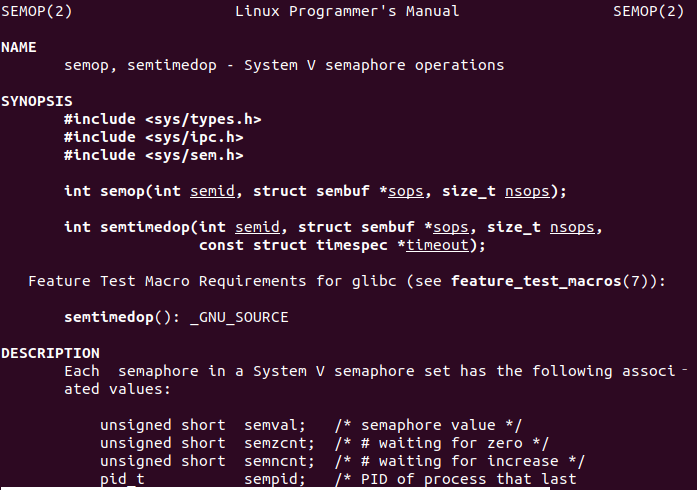Select the #include <sys/ipc.h> line
This screenshot has height=490, width=697.
(153, 138)
